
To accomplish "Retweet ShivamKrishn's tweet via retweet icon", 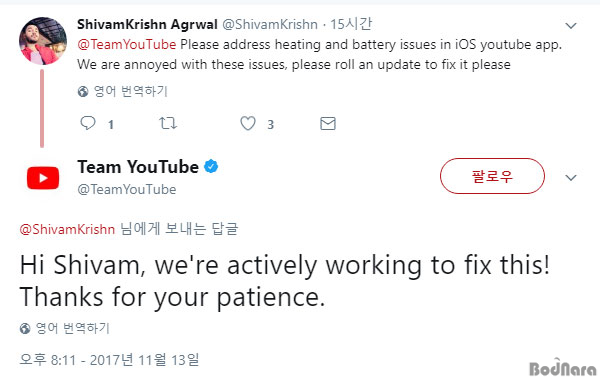I will pos(168,123).
